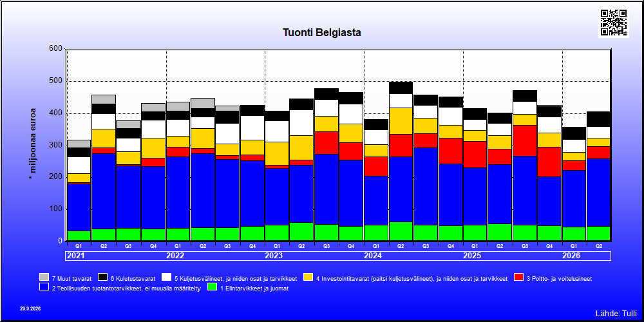
Task: Click the red segment of the 2025 Q3 bar
Action: (x=524, y=140)
